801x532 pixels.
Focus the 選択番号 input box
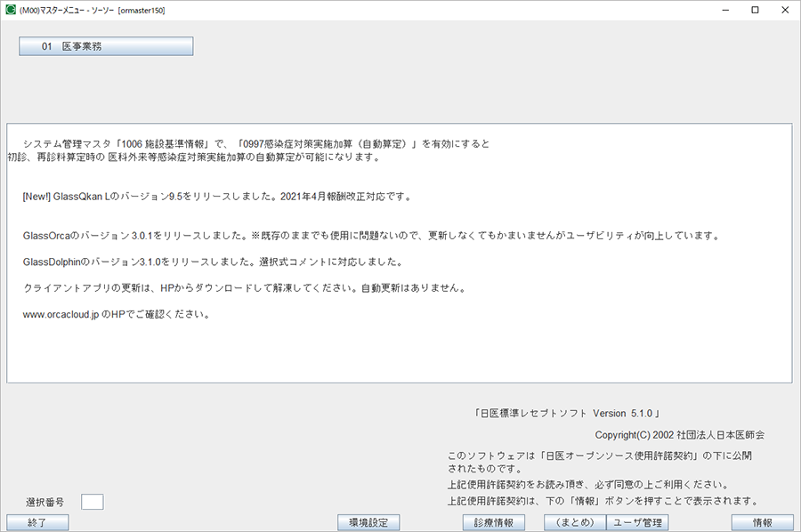92,502
